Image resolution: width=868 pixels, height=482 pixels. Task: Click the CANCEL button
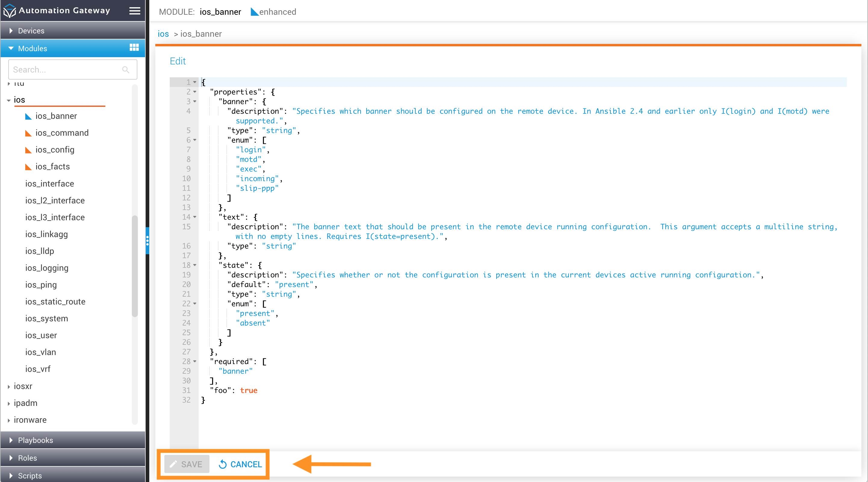coord(240,464)
